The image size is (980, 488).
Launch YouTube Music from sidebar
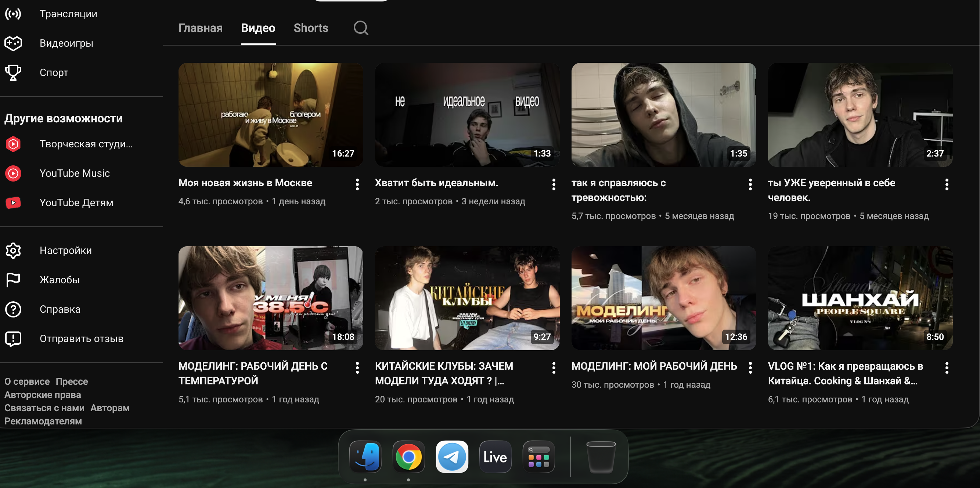click(x=13, y=173)
